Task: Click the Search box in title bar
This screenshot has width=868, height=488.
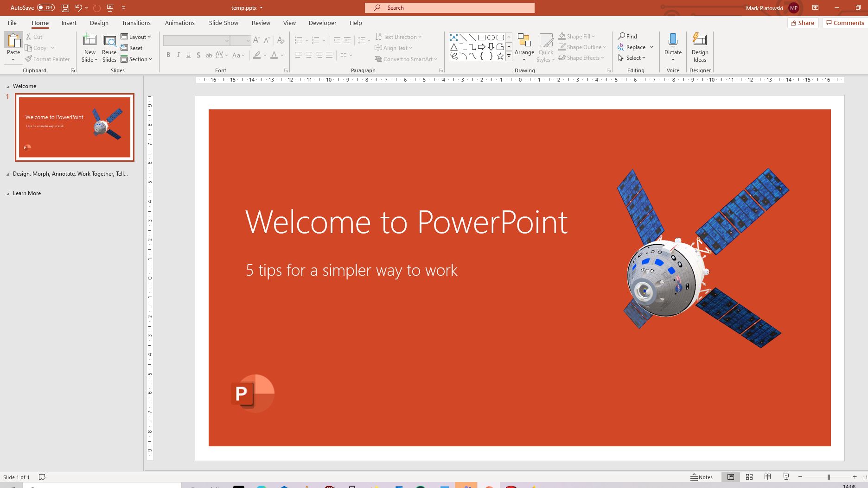Action: pyautogui.click(x=450, y=8)
